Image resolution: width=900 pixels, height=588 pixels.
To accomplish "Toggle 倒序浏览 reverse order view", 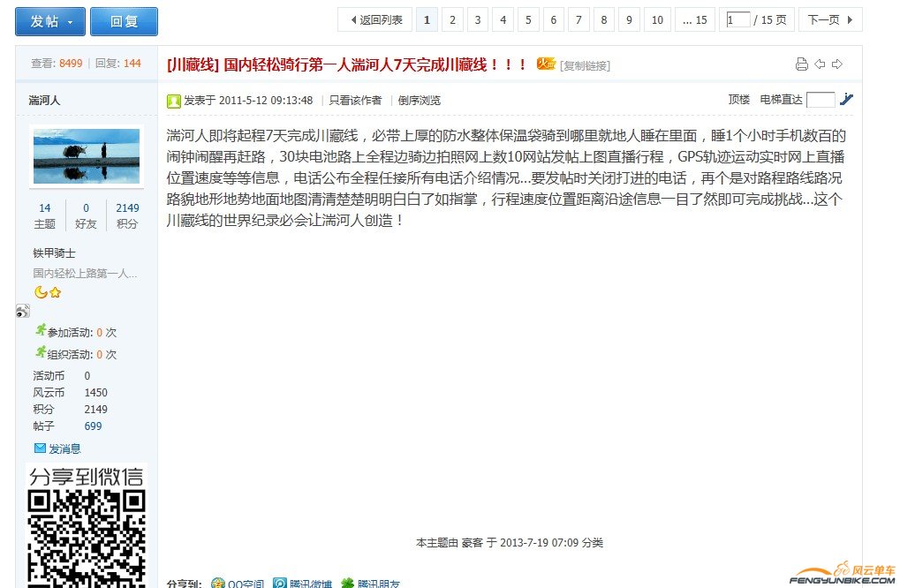I will [419, 101].
